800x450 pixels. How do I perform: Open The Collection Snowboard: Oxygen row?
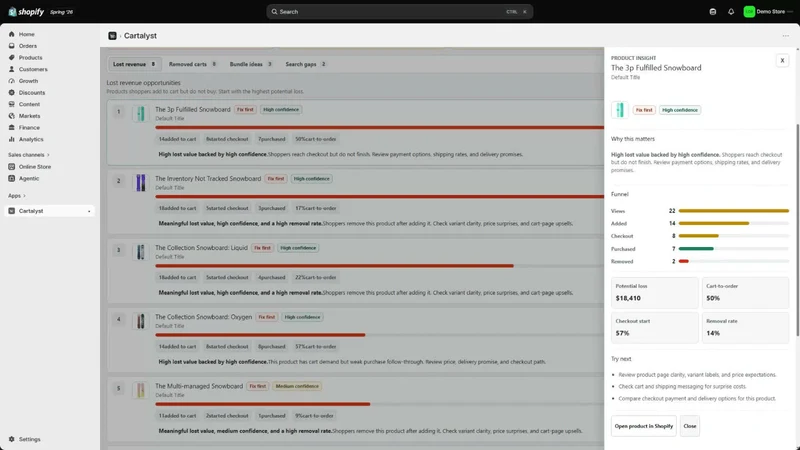tap(356, 340)
